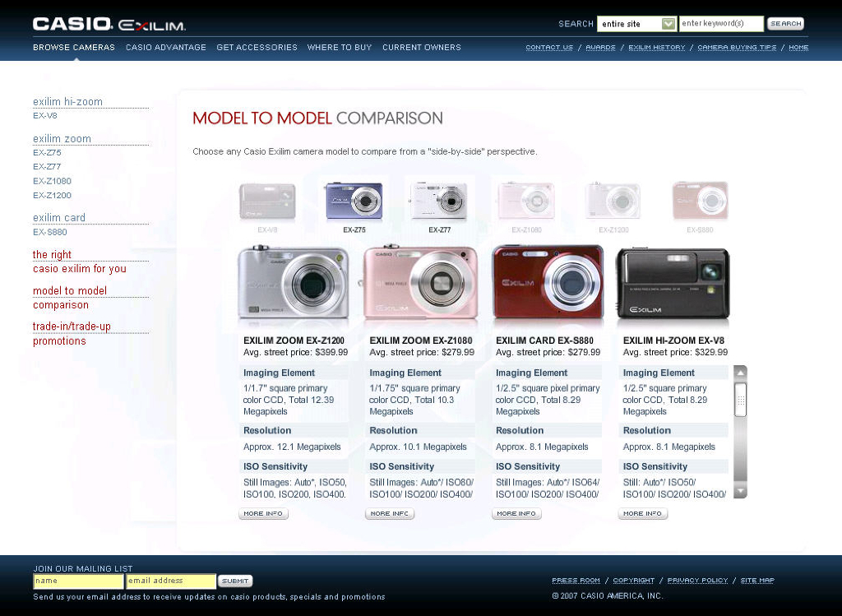The width and height of the screenshot is (842, 616).
Task: Open EX-Z77 in the sidebar
Action: tap(47, 166)
